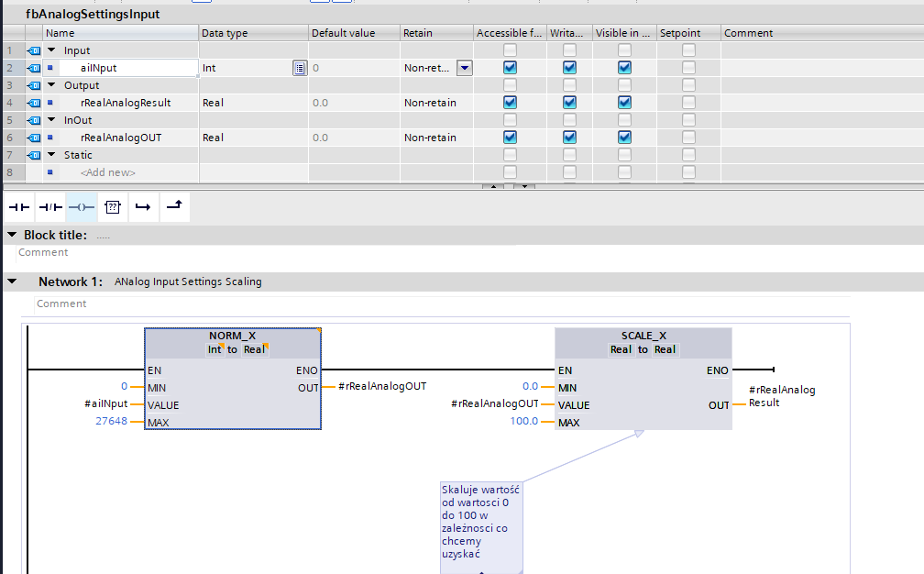Insert an output coil assignment
The height and width of the screenshot is (574, 924).
[82, 208]
